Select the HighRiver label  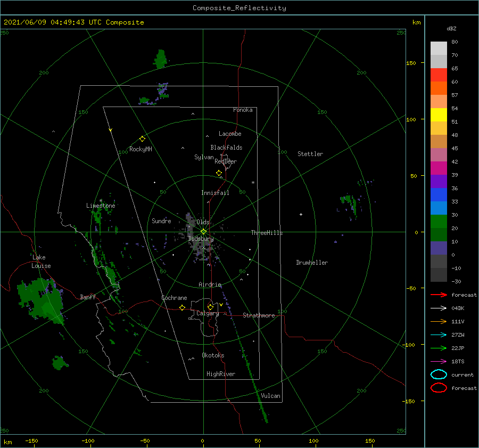coord(220,374)
